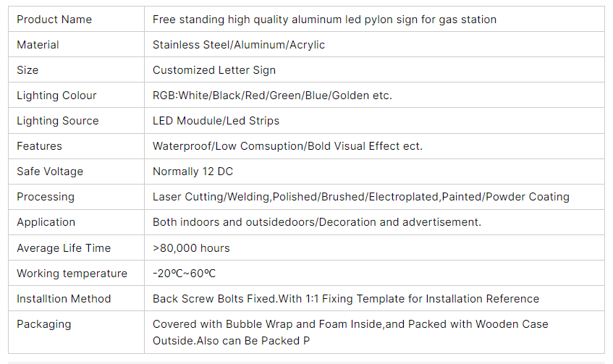Click the "Material" row label
The width and height of the screenshot is (613, 364).
[38, 45]
